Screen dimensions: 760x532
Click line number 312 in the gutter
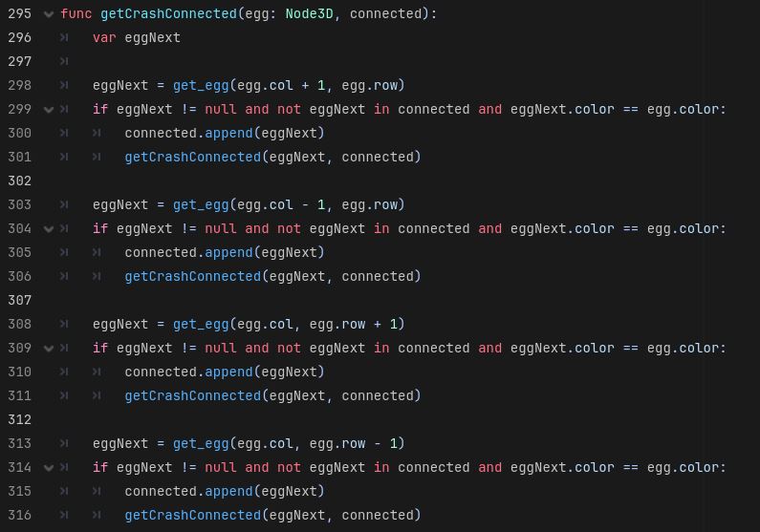coord(19,419)
